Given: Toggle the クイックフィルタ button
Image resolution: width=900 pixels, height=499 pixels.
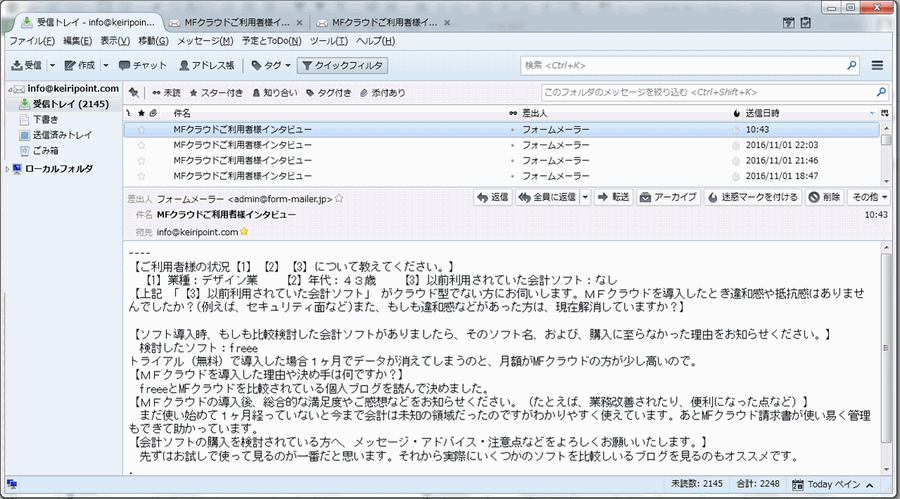Looking at the screenshot, I should (342, 65).
